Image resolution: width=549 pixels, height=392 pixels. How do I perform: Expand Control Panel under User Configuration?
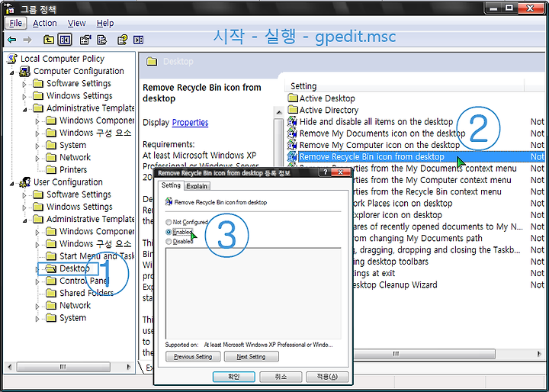click(x=37, y=281)
